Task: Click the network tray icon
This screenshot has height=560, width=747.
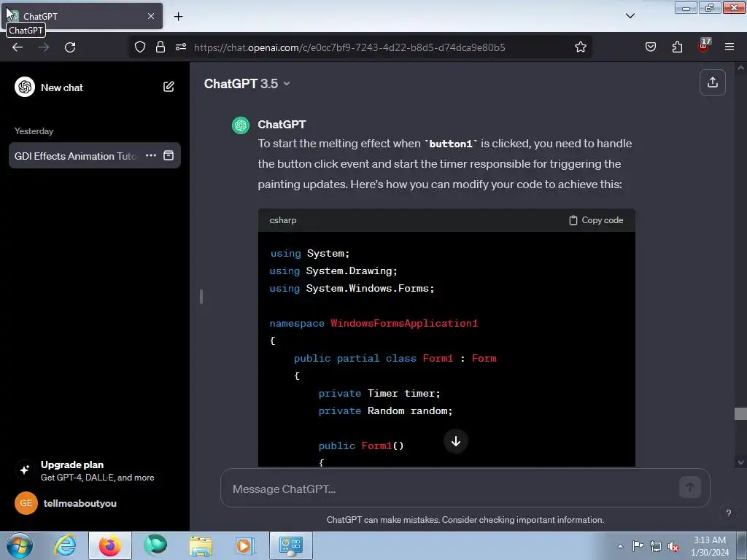Action: [x=656, y=546]
